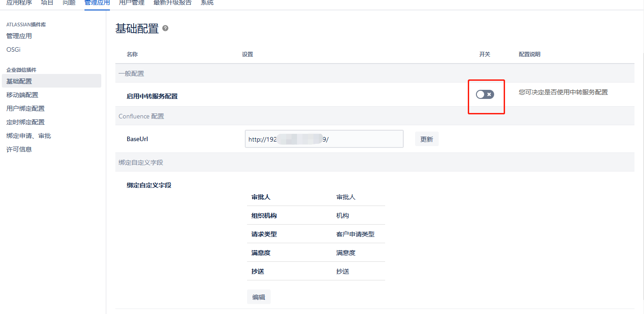Open the 最新升级报告 top tab
This screenshot has height=314, width=644.
pos(172,3)
